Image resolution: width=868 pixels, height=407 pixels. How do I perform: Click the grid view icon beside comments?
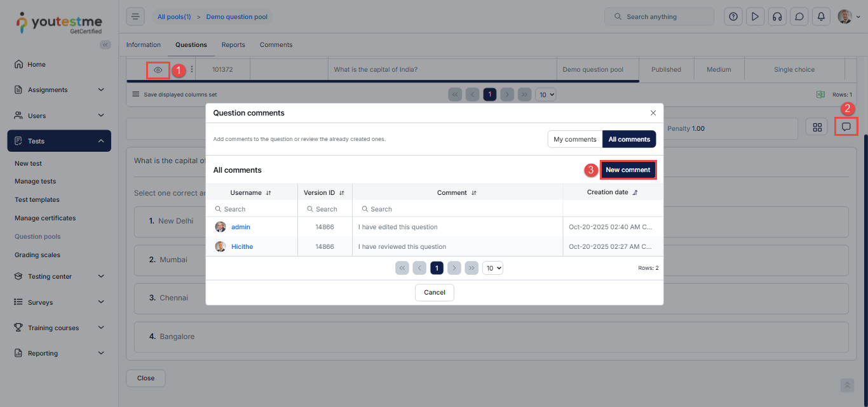[x=817, y=128]
